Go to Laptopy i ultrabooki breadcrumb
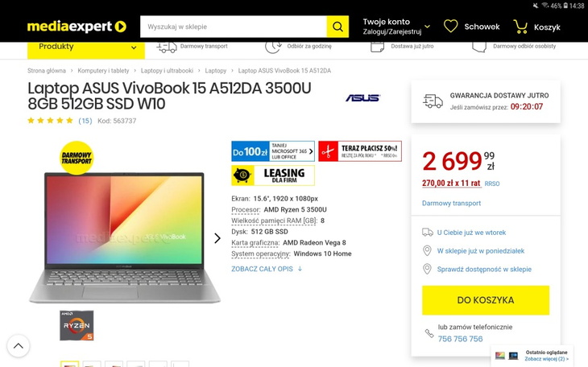 pyautogui.click(x=169, y=71)
